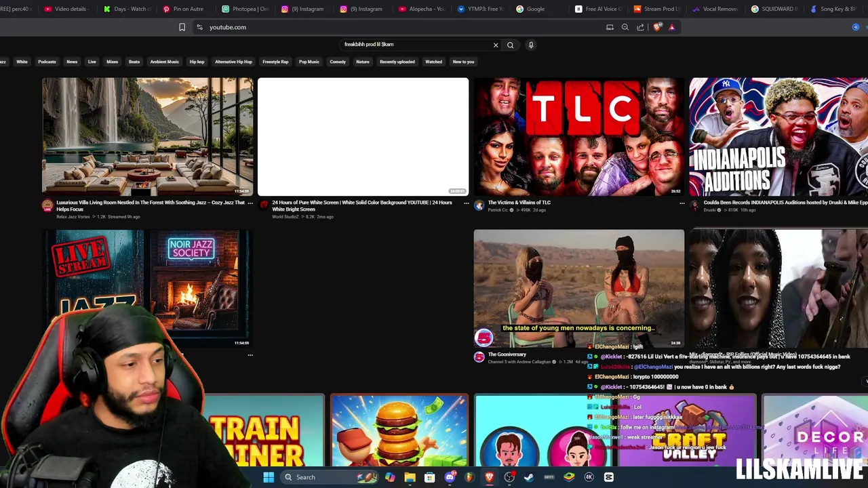The image size is (868, 488).
Task: Open options menu for Noir Jazz Society video
Action: point(250,355)
